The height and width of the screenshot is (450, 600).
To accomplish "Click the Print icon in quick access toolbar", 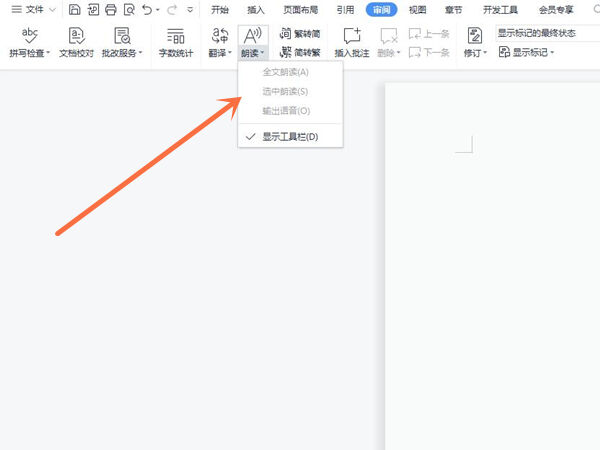I will [111, 9].
